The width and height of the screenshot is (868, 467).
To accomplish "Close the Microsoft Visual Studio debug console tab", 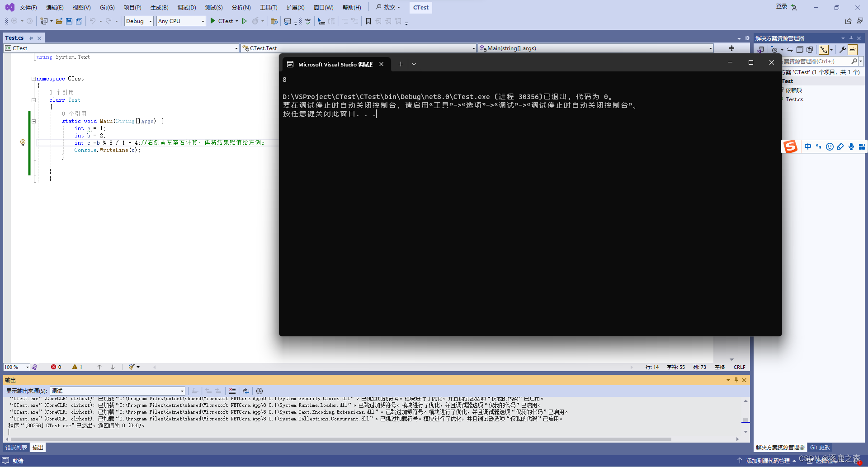I will (382, 64).
